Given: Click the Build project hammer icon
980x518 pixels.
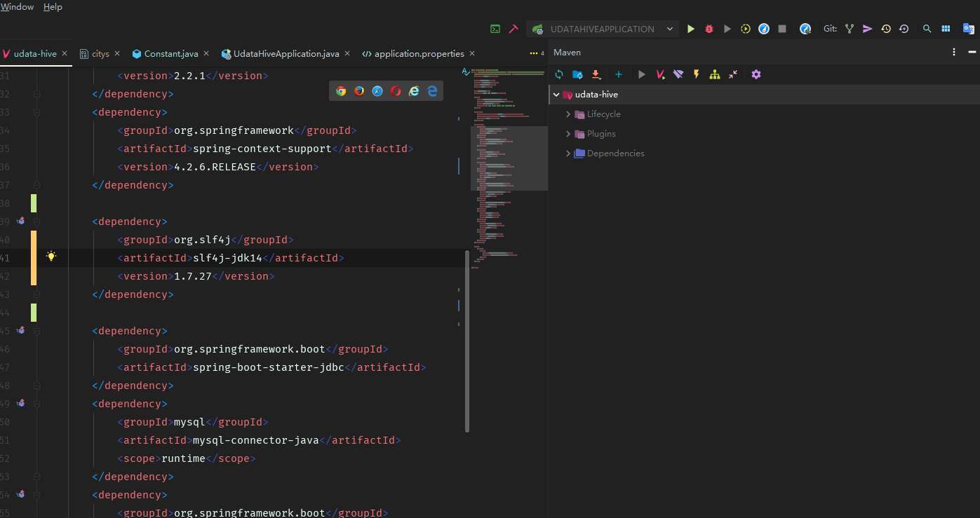Looking at the screenshot, I should click(514, 29).
